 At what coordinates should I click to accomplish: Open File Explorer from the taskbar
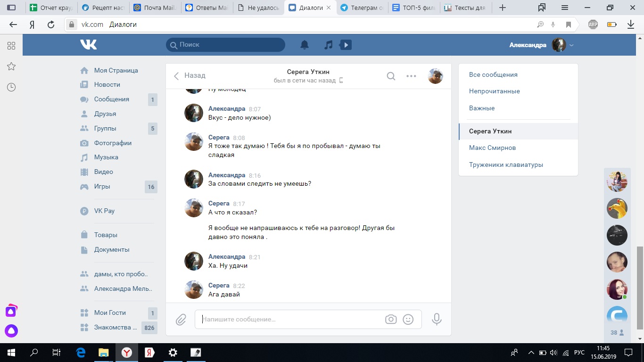104,352
